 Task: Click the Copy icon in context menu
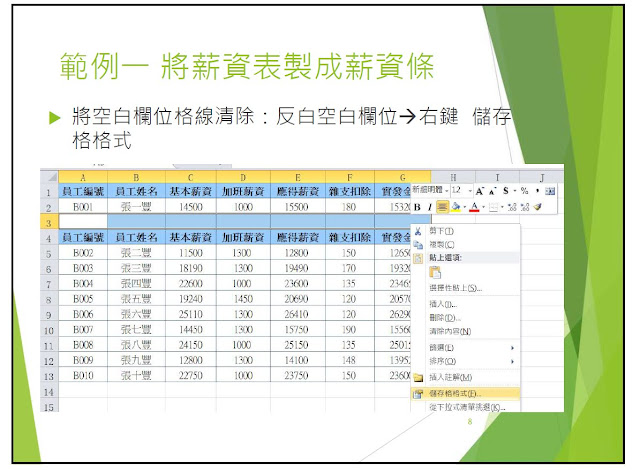pyautogui.click(x=418, y=245)
